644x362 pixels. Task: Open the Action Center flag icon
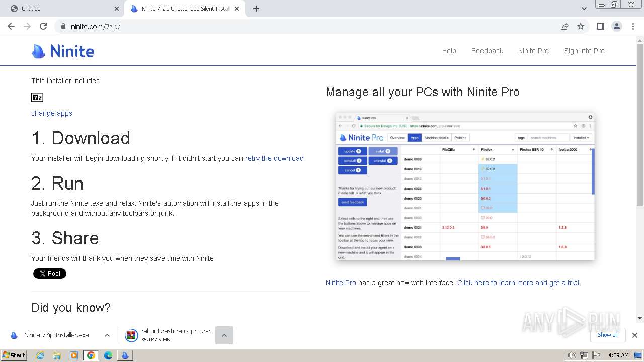[x=596, y=355]
